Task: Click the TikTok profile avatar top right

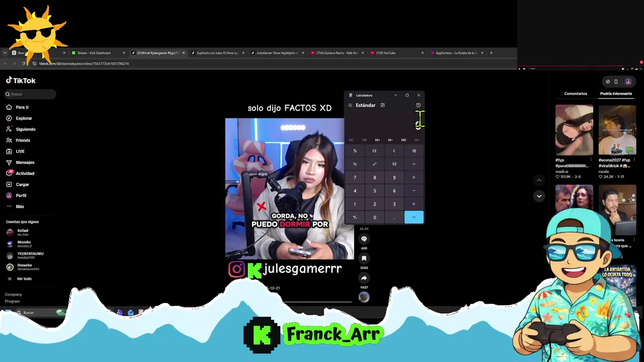Action: click(x=628, y=81)
